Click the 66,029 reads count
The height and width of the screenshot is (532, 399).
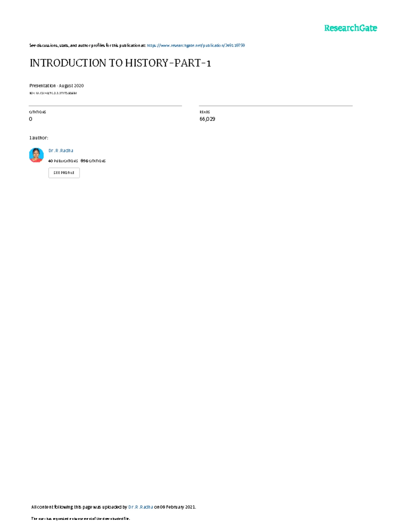click(x=207, y=119)
